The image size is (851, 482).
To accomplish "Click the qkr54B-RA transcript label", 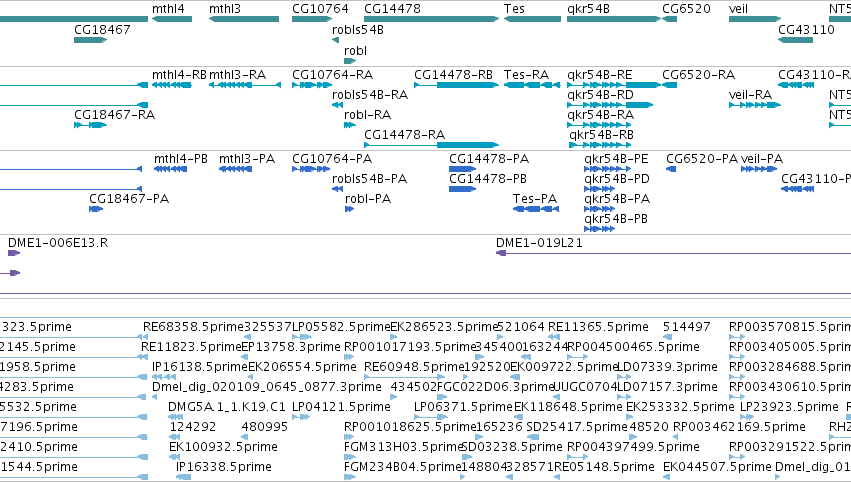I will [x=600, y=115].
